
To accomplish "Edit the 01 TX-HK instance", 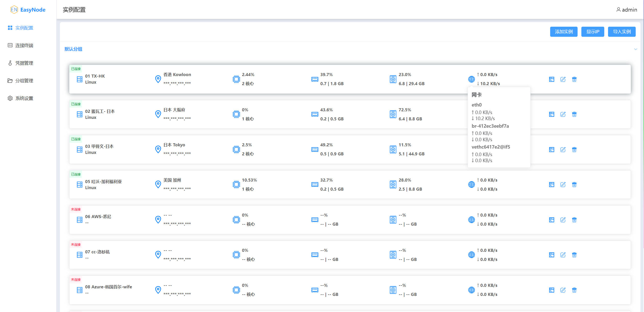I will coord(563,79).
